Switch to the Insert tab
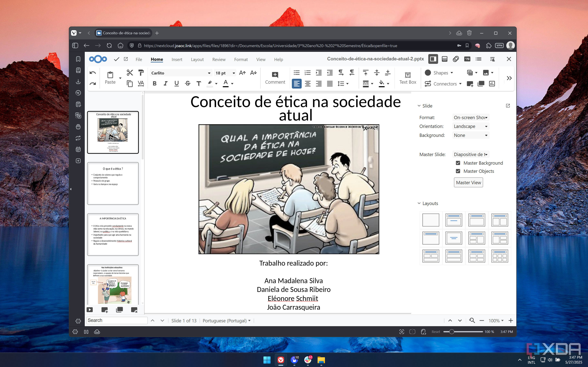Viewport: 588px width, 367px height. click(177, 60)
